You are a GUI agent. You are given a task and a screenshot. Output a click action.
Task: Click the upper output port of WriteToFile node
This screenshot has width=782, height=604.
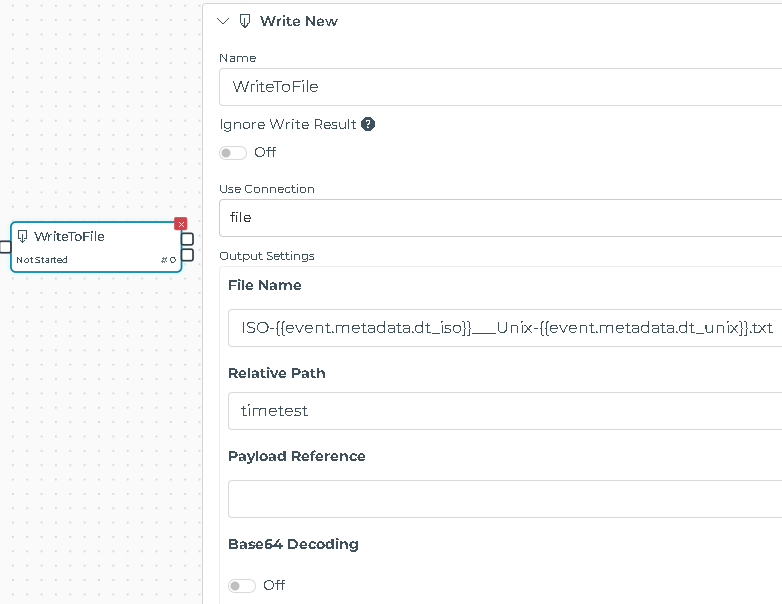coord(187,239)
